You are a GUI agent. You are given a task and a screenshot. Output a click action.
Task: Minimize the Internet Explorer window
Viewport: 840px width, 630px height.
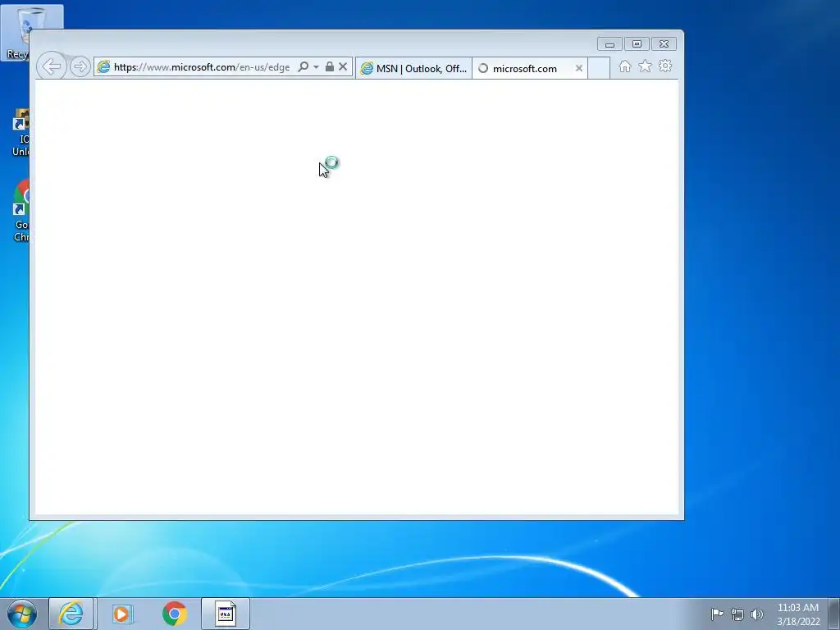[609, 44]
